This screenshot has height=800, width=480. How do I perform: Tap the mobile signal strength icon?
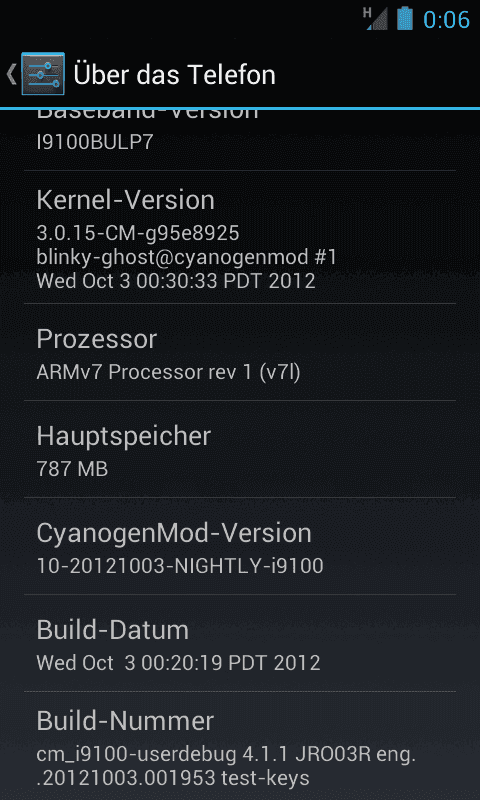point(378,20)
